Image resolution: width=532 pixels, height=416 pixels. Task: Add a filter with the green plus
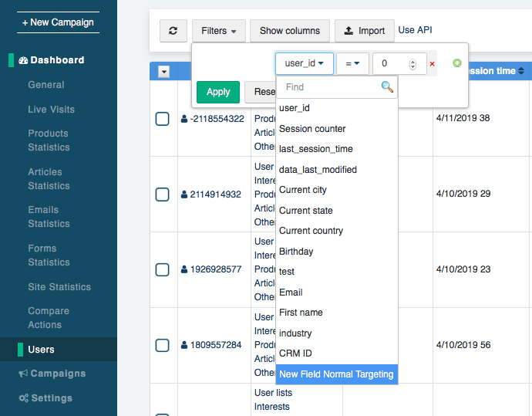pos(456,63)
